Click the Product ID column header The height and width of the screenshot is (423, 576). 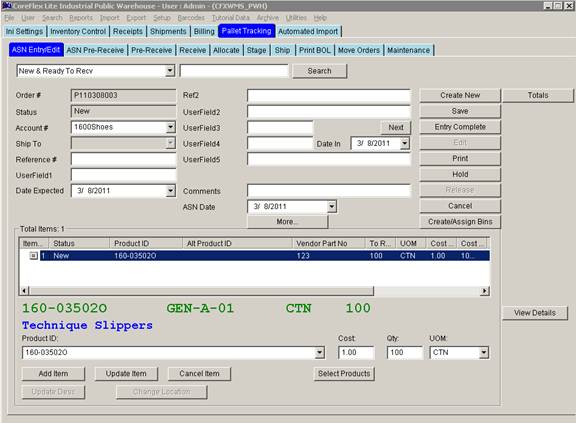pos(146,243)
